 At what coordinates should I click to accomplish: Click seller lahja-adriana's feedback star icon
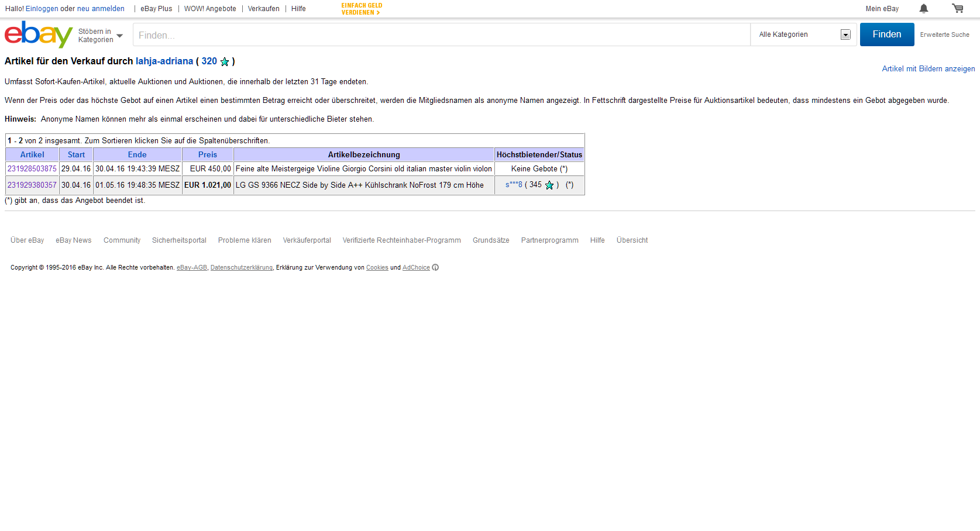point(225,62)
